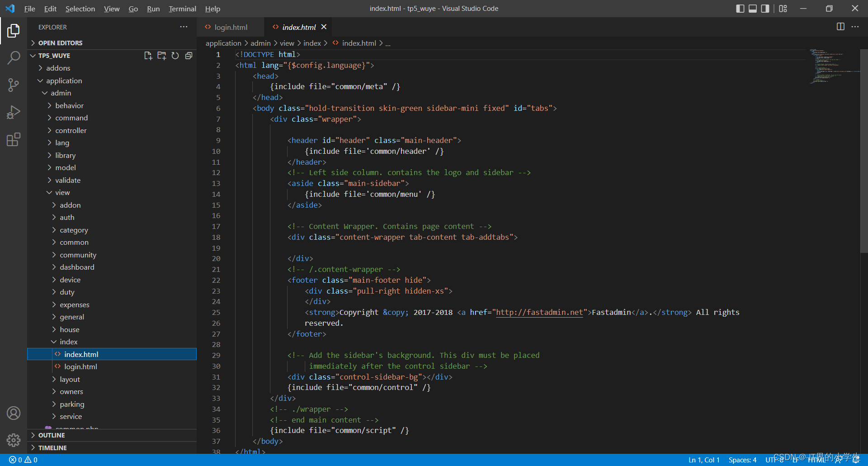The height and width of the screenshot is (466, 868).
Task: Click New File icon in TP5_WUYE header
Action: pos(148,56)
